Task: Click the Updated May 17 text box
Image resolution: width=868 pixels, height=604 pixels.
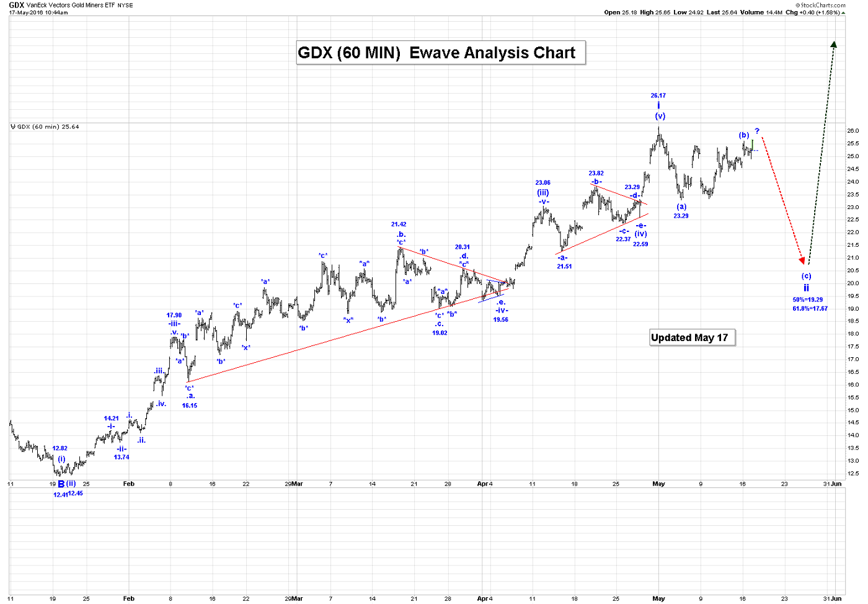Action: [689, 337]
